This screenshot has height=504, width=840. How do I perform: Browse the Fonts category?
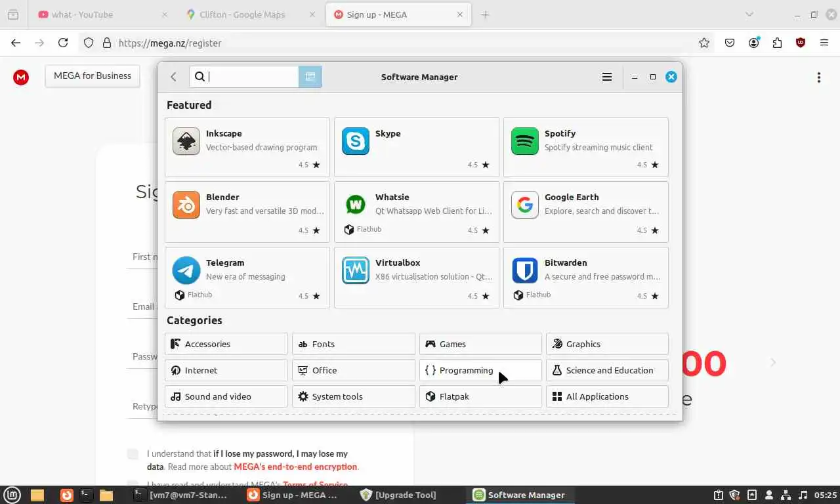(354, 344)
